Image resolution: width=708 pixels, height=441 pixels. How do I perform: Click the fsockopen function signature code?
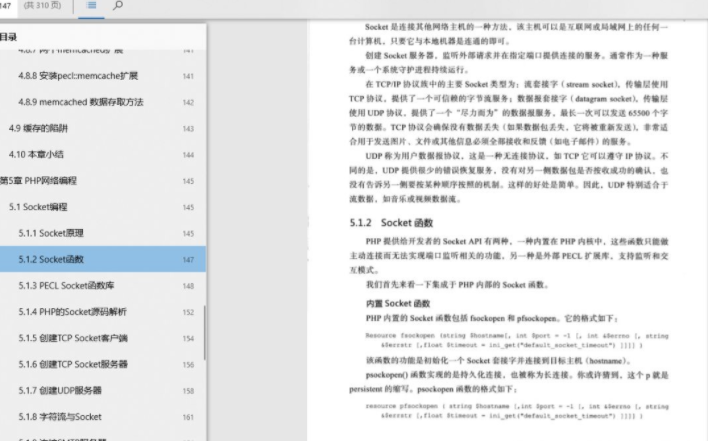(517, 340)
